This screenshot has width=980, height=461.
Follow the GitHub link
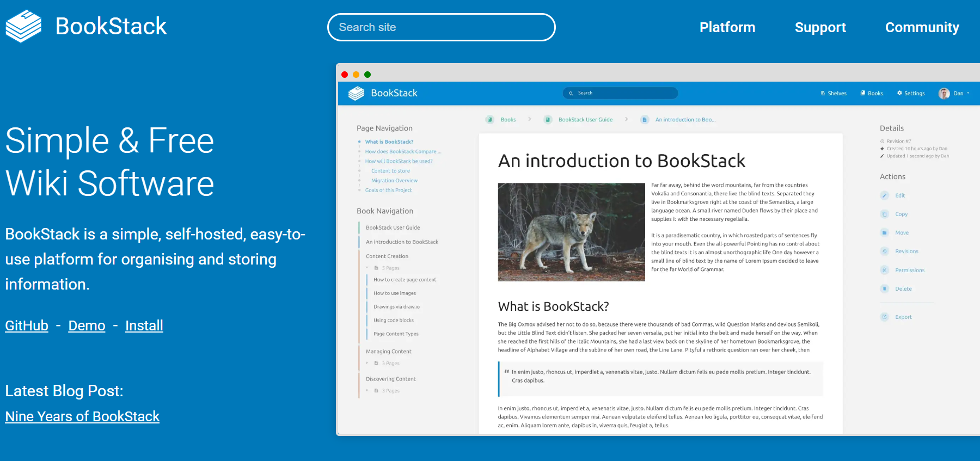point(27,325)
